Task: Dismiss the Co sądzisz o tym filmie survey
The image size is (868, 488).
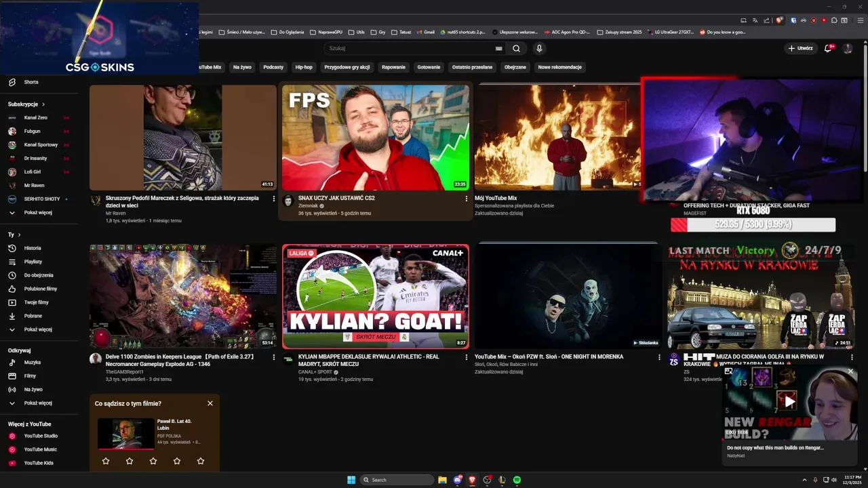Action: pos(210,403)
